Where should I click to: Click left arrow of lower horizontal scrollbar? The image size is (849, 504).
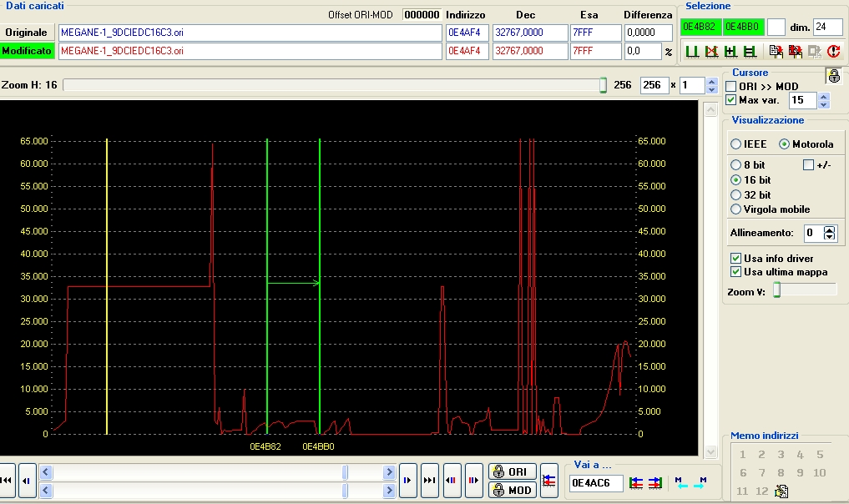click(x=46, y=491)
